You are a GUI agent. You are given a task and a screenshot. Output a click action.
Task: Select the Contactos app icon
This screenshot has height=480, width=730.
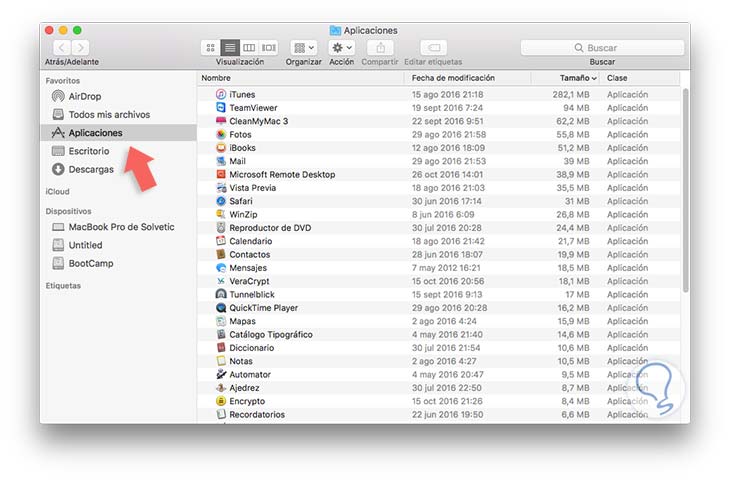[221, 255]
